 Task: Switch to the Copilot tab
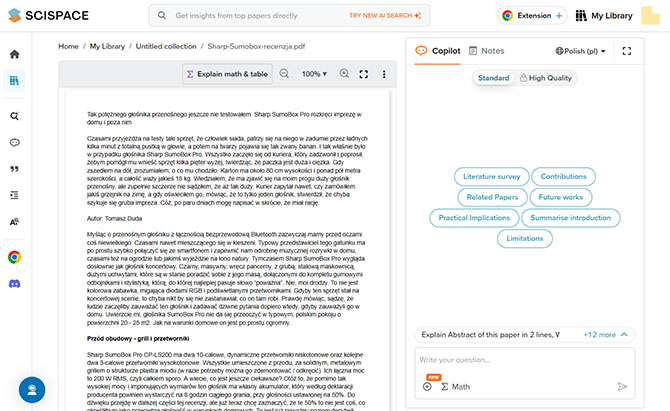pyautogui.click(x=438, y=51)
